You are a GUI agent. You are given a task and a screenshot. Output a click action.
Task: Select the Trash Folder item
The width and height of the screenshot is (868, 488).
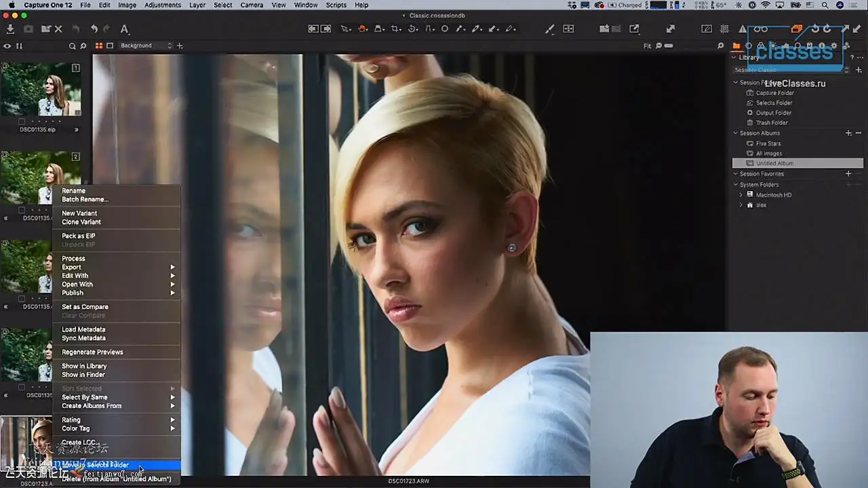[772, 123]
